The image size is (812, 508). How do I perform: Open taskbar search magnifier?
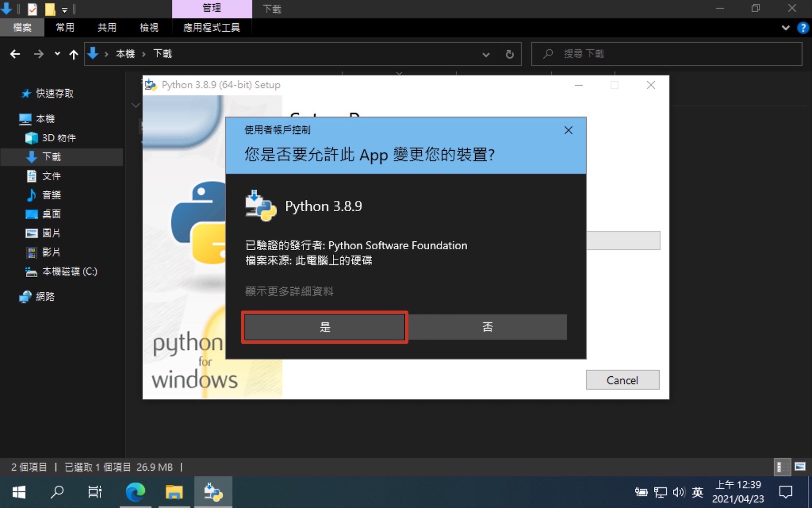pos(57,492)
